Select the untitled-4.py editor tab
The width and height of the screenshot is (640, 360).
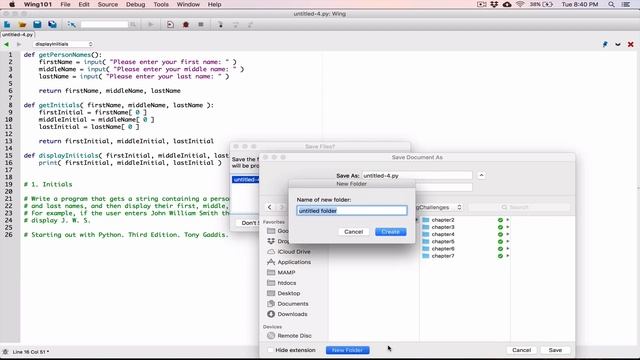tap(17, 35)
